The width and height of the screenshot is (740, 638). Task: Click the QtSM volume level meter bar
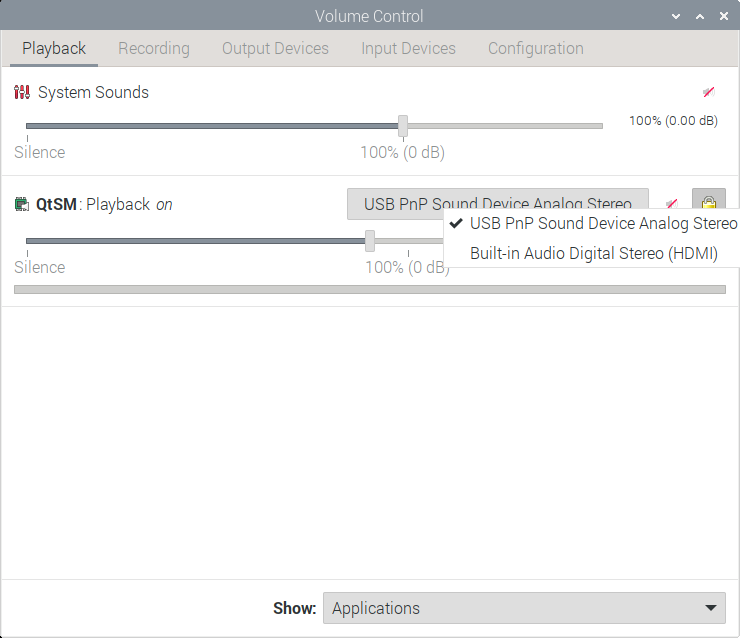[x=370, y=290]
